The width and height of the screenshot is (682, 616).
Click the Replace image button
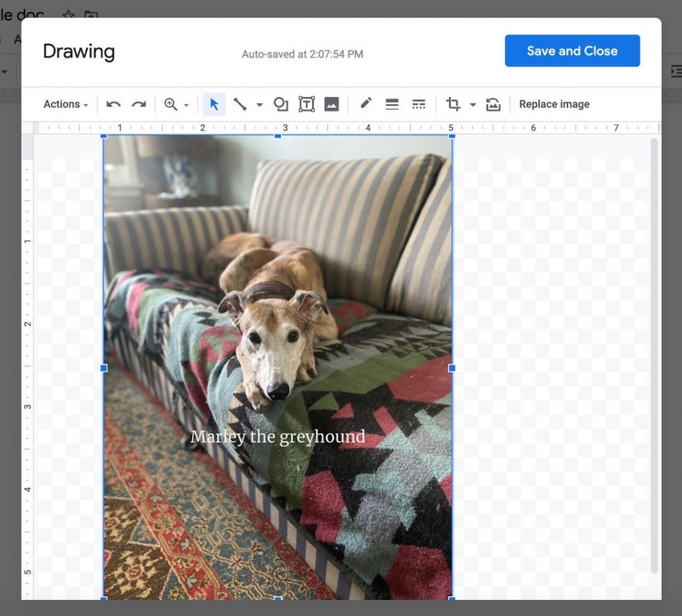[x=554, y=103]
